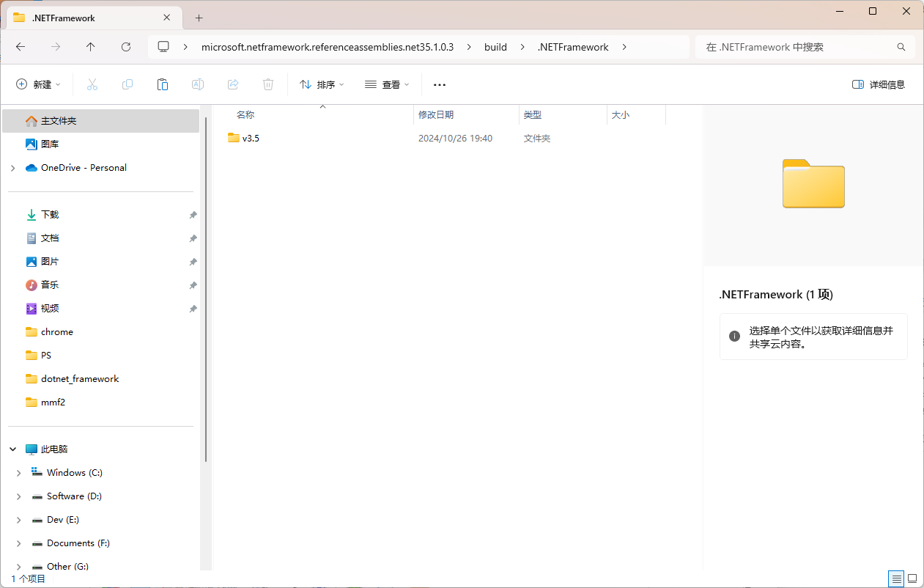Toggle the 详细信息 details pane
This screenshot has width=924, height=588.
(879, 84)
